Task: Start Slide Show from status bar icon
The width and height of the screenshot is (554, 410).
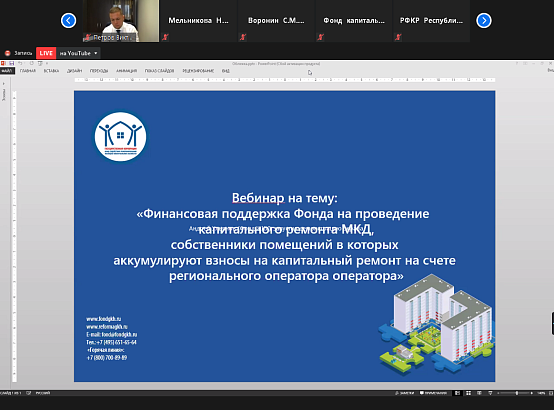Action: click(x=490, y=393)
